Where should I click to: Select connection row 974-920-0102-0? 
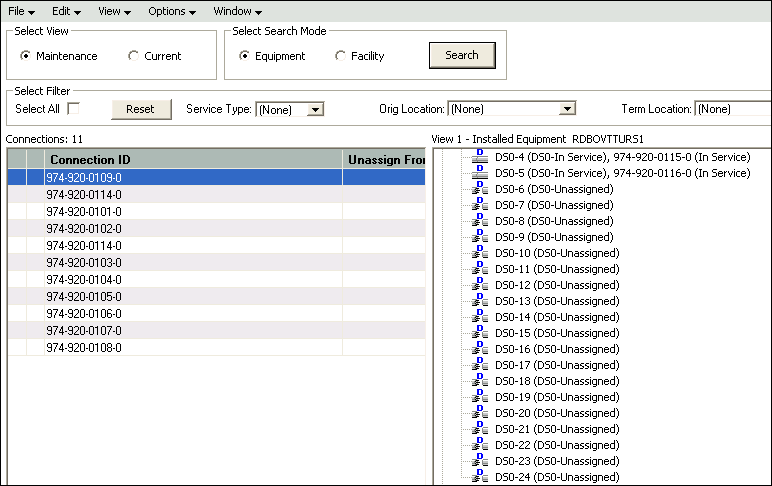[217, 228]
